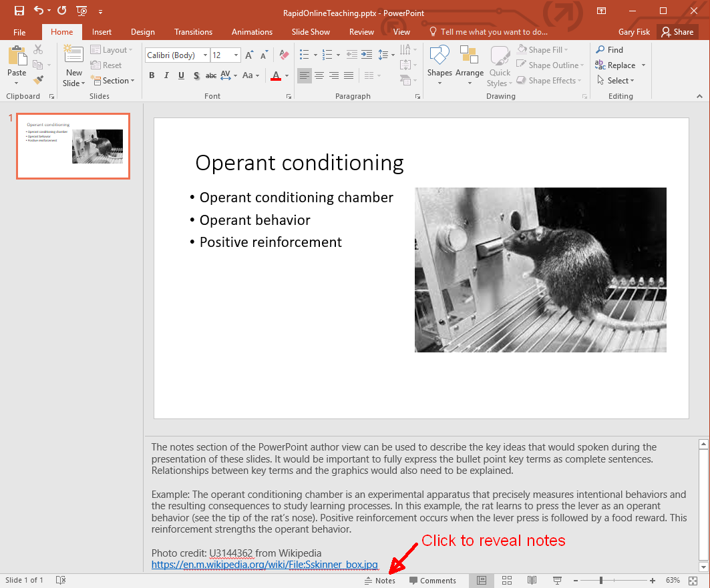Open the Shapes gallery

[439, 65]
